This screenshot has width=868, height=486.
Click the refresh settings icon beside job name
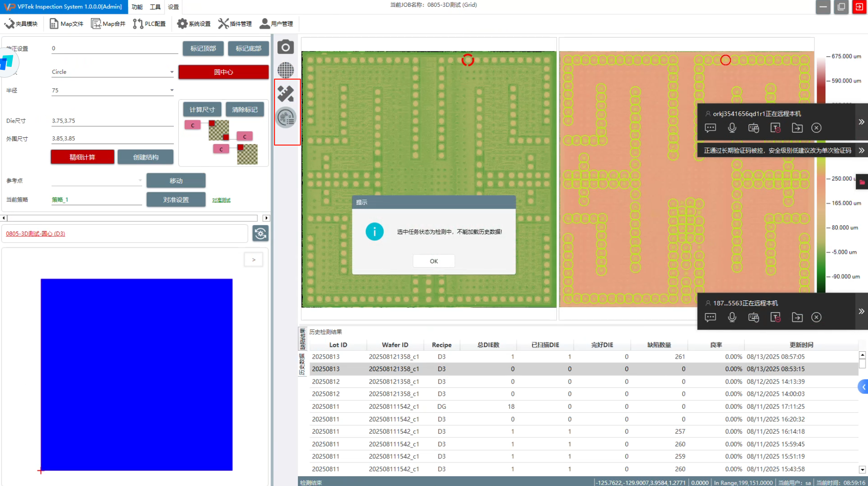pyautogui.click(x=260, y=233)
